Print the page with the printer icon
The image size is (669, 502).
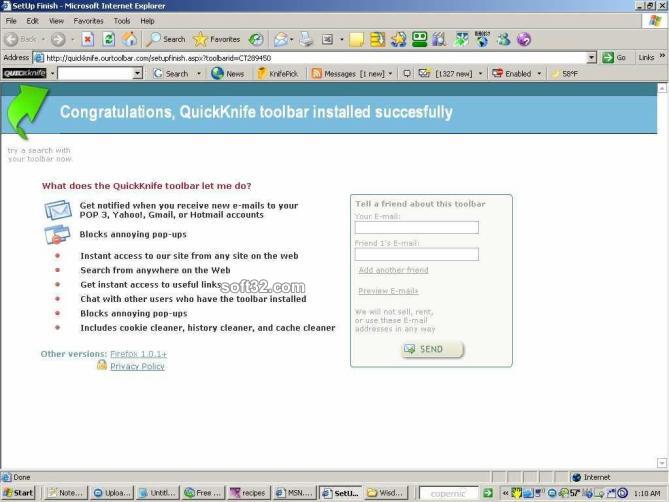tap(306, 39)
